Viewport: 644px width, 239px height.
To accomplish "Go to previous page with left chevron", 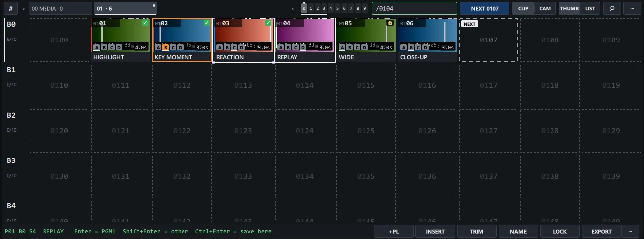I will (x=23, y=8).
